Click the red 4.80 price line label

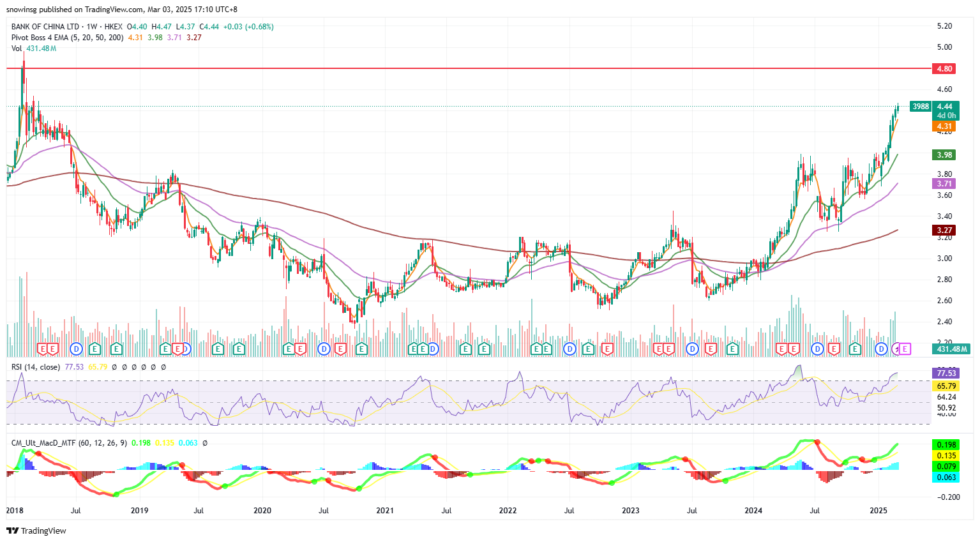click(944, 68)
